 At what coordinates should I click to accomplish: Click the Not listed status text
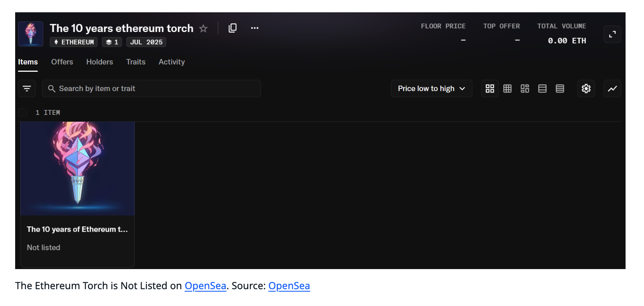(x=43, y=248)
